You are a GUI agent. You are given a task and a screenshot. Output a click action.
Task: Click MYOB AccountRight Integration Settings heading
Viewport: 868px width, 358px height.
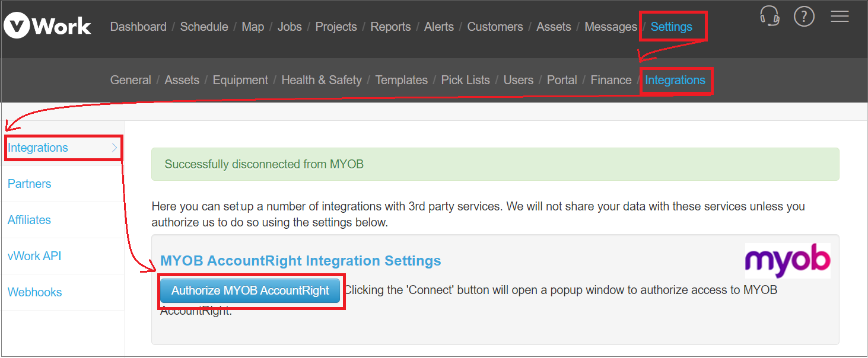click(301, 261)
